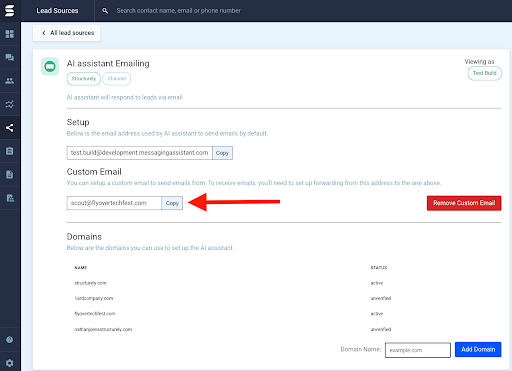Click the Structurely tag
Viewport: 512px width, 371px height.
coord(84,79)
